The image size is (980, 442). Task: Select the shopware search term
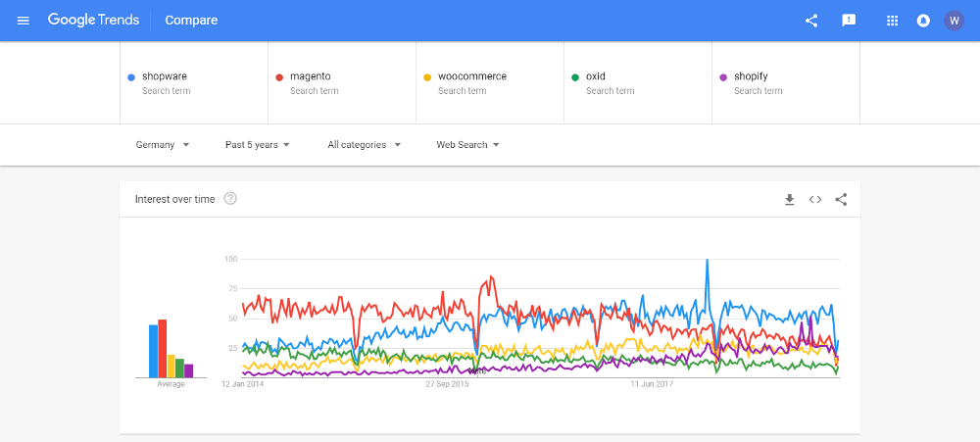(x=194, y=82)
